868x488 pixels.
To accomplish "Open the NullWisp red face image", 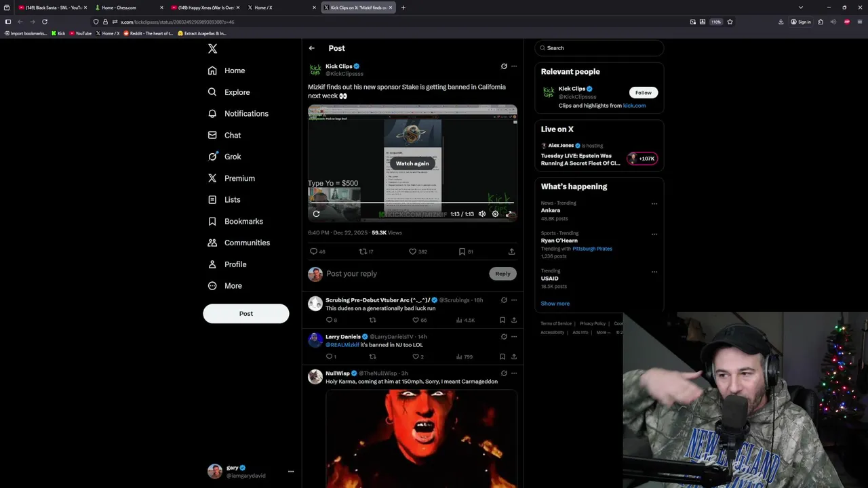I will (421, 439).
